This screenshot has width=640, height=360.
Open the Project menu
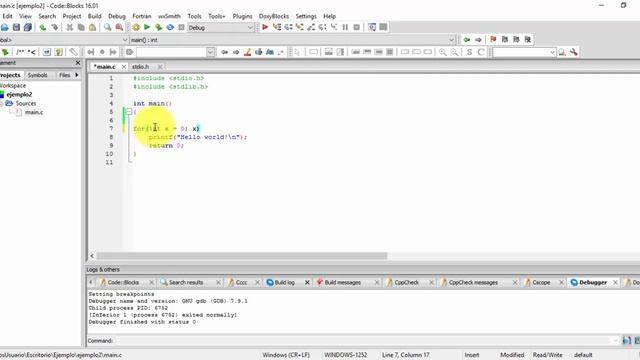pyautogui.click(x=72, y=16)
